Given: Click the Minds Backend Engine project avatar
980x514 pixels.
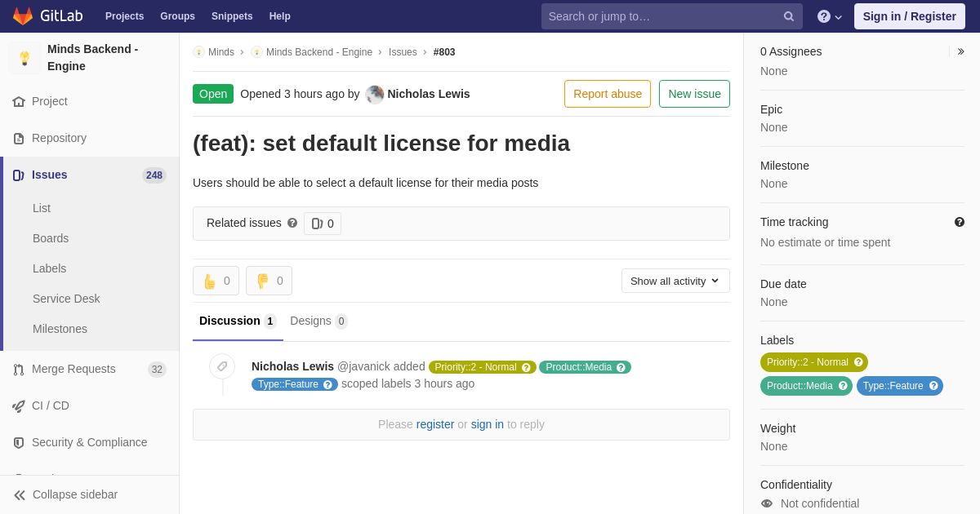Looking at the screenshot, I should point(24,58).
